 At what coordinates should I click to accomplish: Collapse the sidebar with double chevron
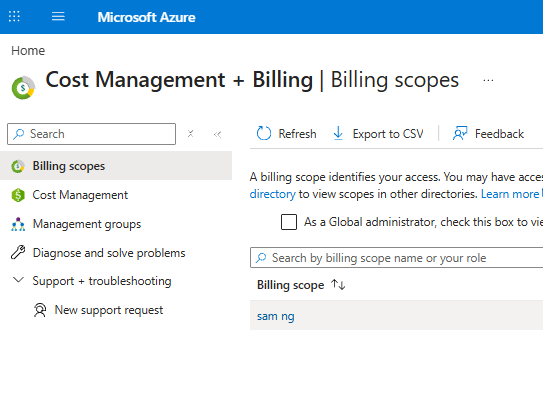217,134
